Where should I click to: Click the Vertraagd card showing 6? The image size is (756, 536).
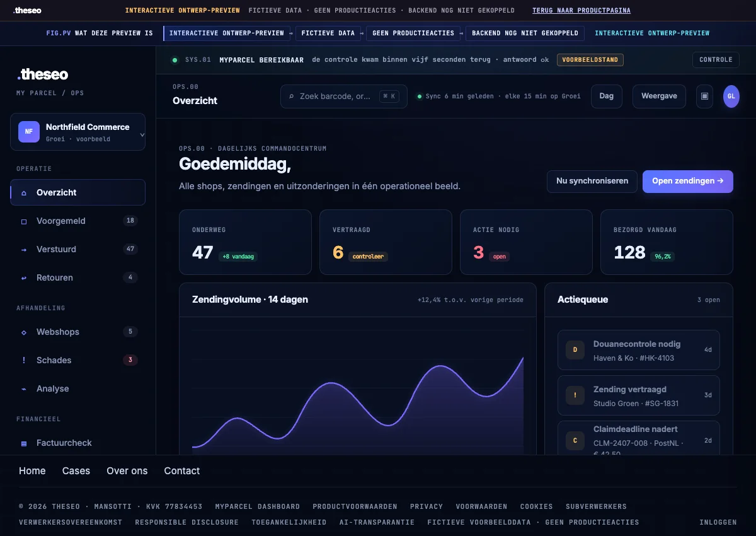point(386,242)
